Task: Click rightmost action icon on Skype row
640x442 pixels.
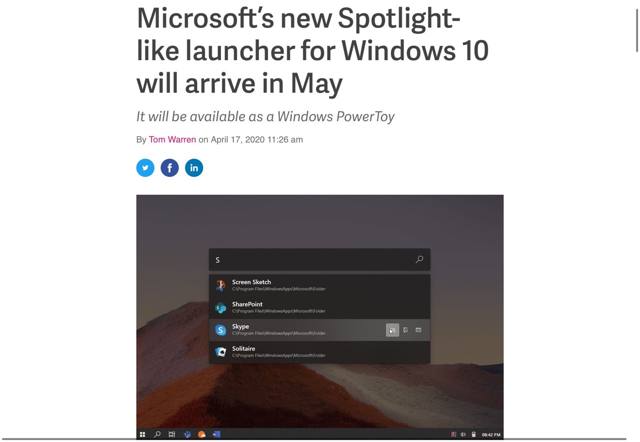Action: [418, 330]
